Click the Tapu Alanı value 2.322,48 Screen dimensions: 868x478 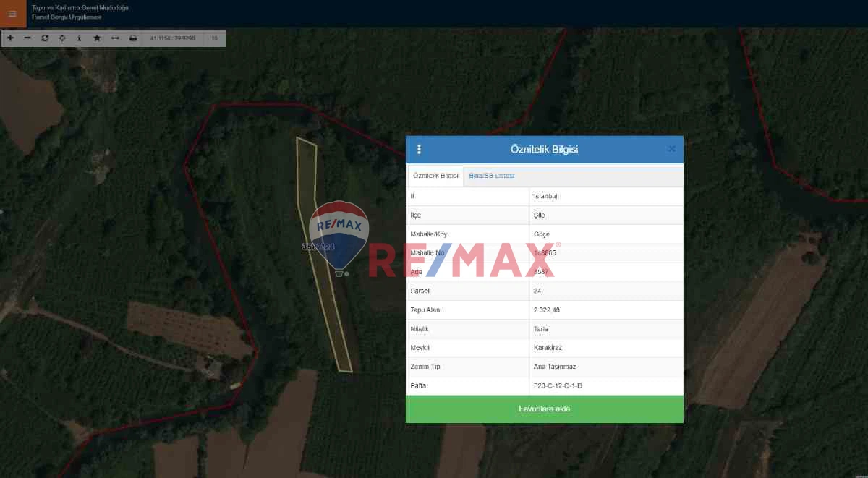tap(548, 310)
